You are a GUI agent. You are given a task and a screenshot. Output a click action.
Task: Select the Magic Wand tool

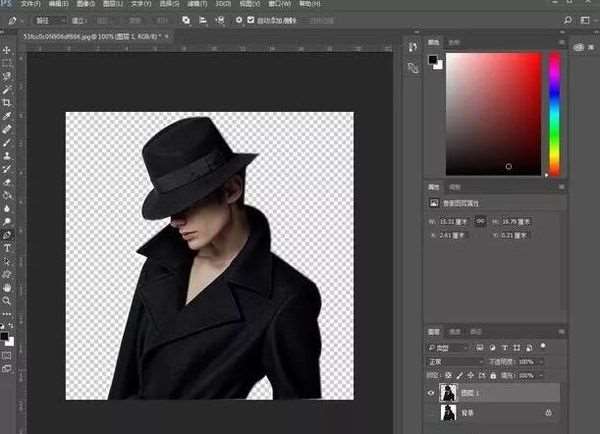[x=7, y=90]
